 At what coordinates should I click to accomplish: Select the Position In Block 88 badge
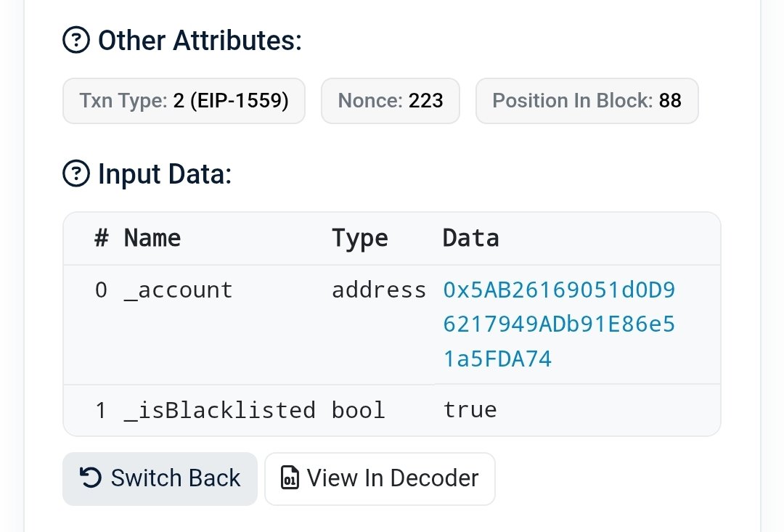(587, 100)
